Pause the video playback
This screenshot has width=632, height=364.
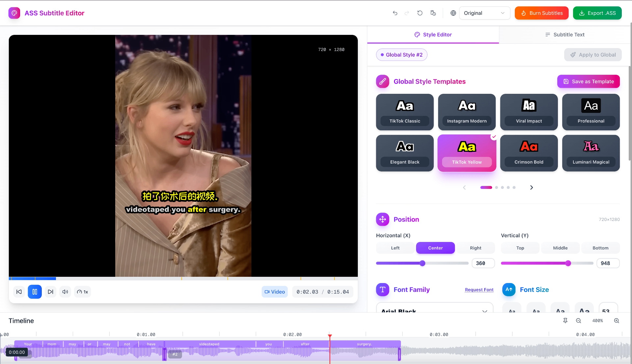pyautogui.click(x=35, y=292)
